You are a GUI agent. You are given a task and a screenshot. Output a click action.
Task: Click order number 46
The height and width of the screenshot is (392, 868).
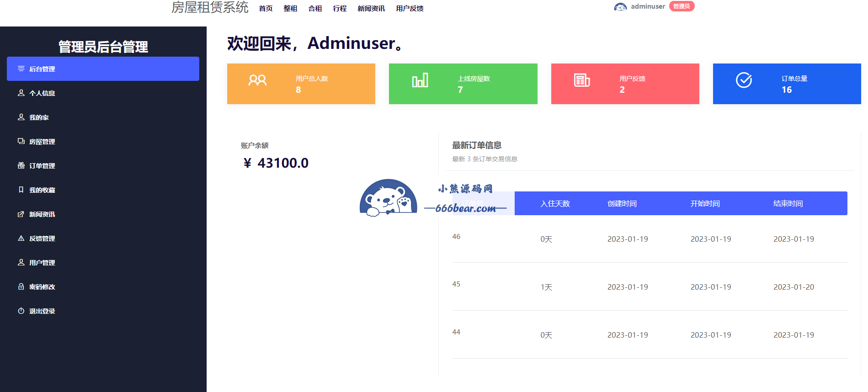[x=456, y=237]
